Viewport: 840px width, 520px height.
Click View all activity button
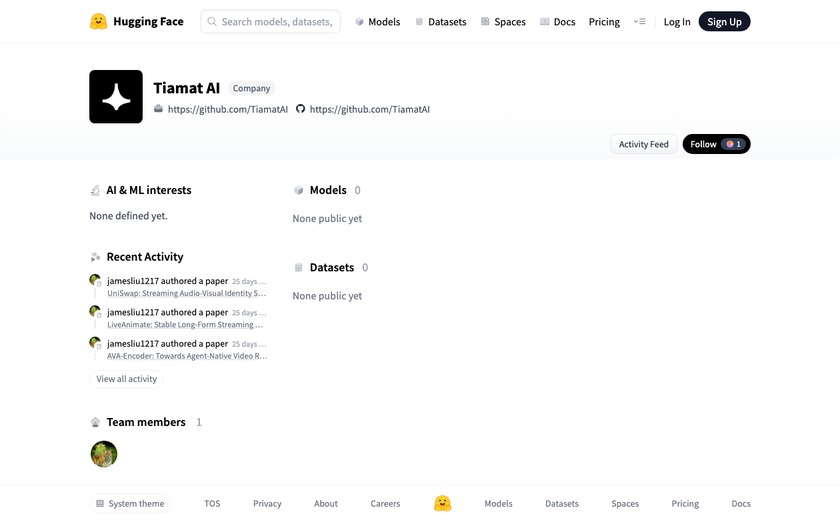click(126, 379)
